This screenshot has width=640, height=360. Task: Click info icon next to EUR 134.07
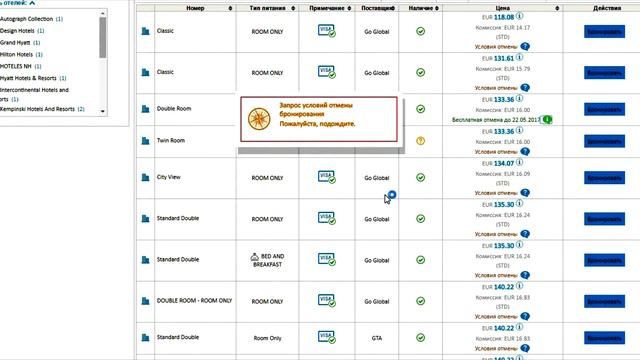[519, 162]
